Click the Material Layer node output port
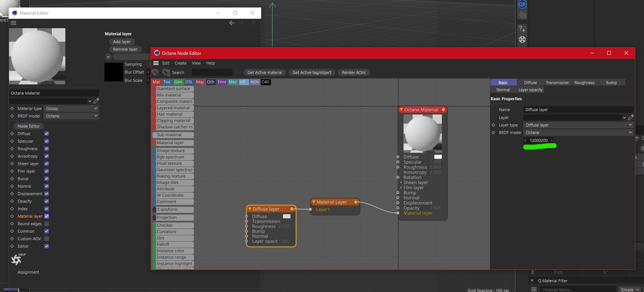The image size is (644, 292). pos(356,202)
